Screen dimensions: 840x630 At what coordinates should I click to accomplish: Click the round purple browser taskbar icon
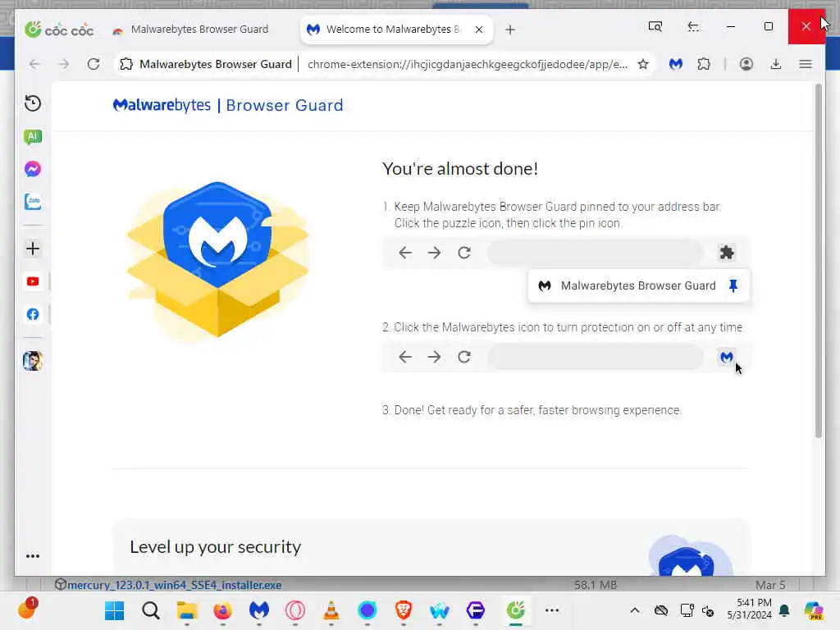(367, 610)
